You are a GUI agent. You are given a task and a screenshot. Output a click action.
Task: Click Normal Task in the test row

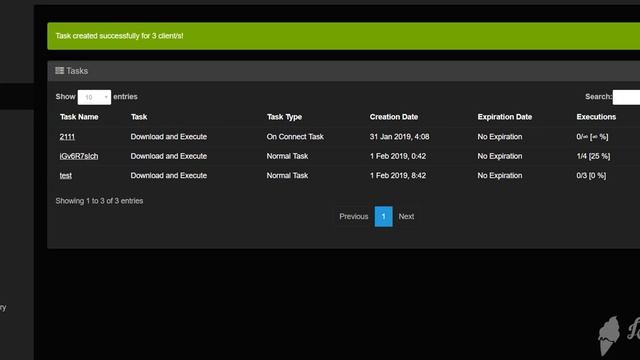pyautogui.click(x=287, y=176)
